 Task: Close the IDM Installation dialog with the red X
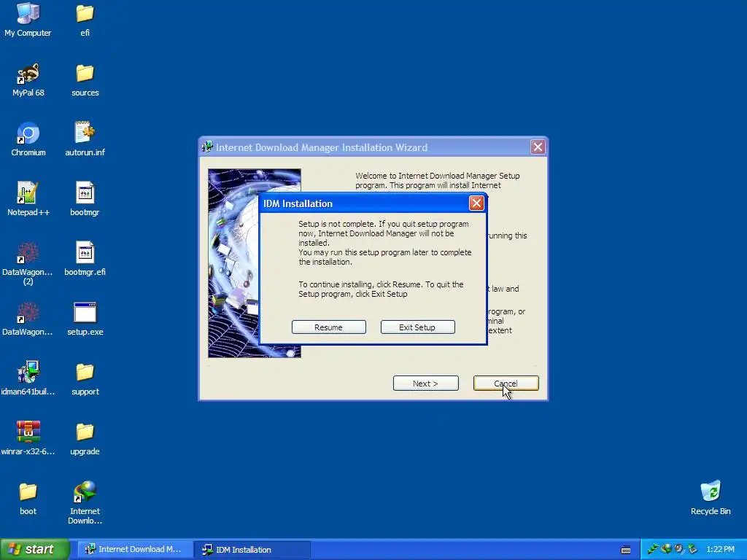[x=476, y=203]
